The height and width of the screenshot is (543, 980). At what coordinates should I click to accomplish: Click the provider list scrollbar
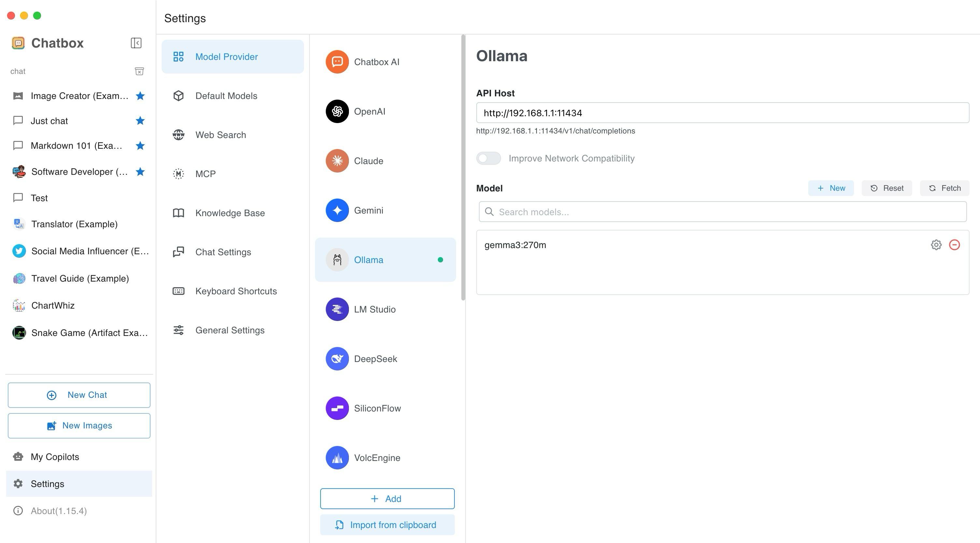point(463,167)
